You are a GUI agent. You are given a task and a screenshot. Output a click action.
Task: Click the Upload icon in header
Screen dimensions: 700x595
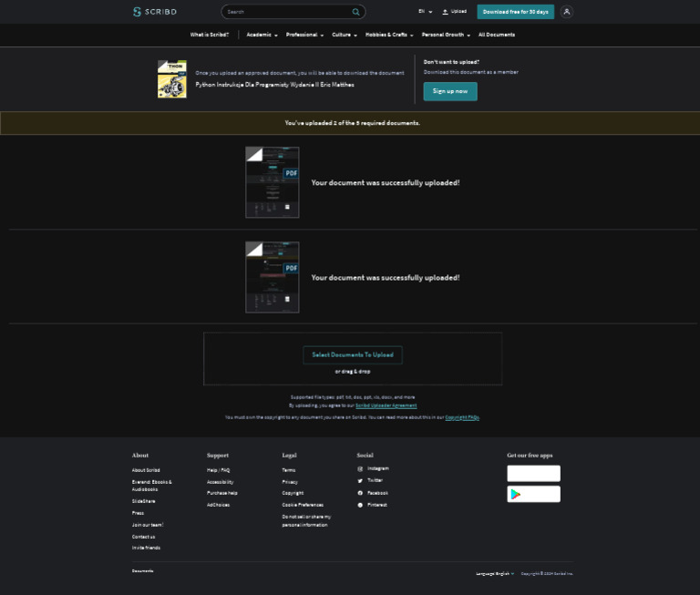[446, 12]
